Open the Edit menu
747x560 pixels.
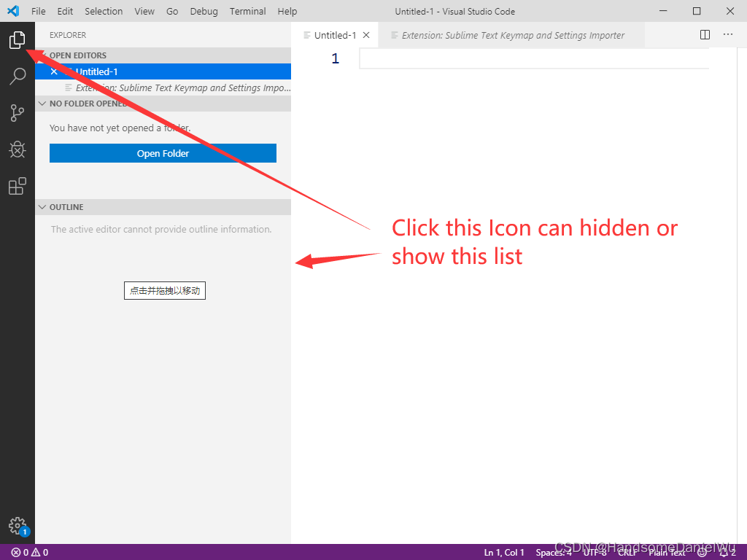pos(65,11)
